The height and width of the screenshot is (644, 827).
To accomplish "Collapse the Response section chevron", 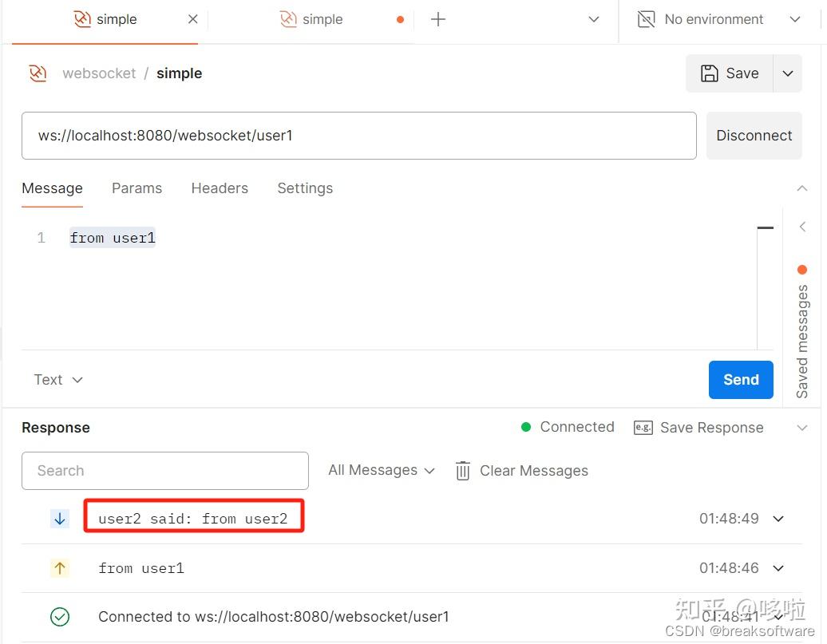I will coord(801,428).
